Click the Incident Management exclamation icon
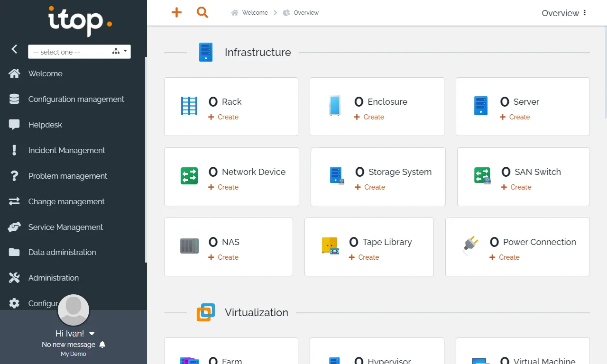The height and width of the screenshot is (364, 607). click(14, 150)
